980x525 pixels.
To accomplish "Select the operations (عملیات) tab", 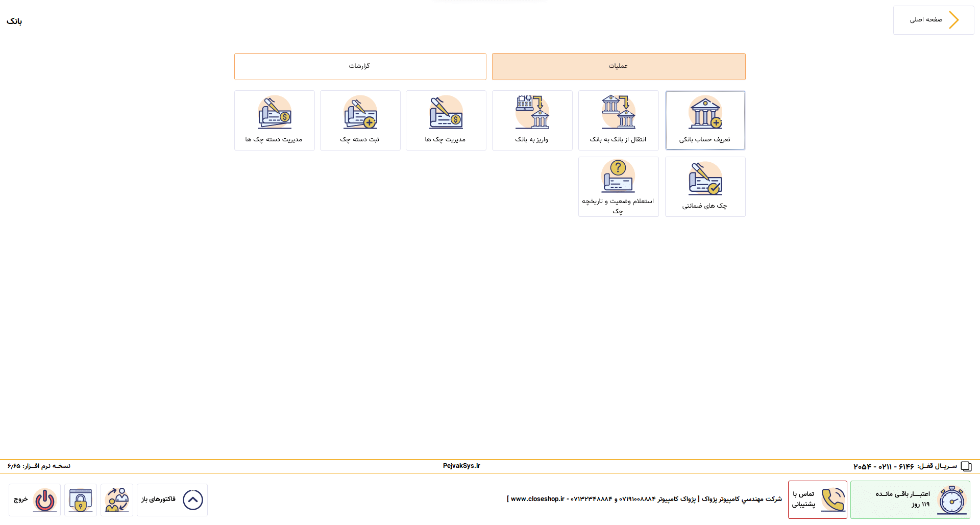I will click(619, 66).
